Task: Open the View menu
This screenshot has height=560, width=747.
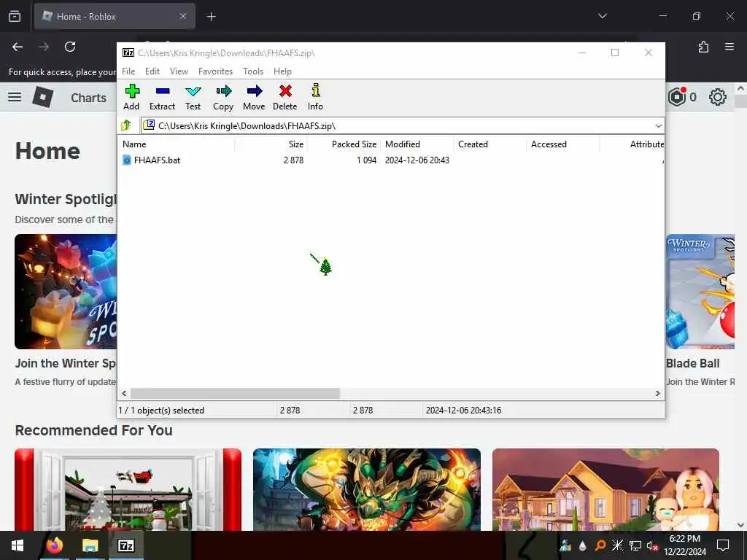Action: click(179, 71)
